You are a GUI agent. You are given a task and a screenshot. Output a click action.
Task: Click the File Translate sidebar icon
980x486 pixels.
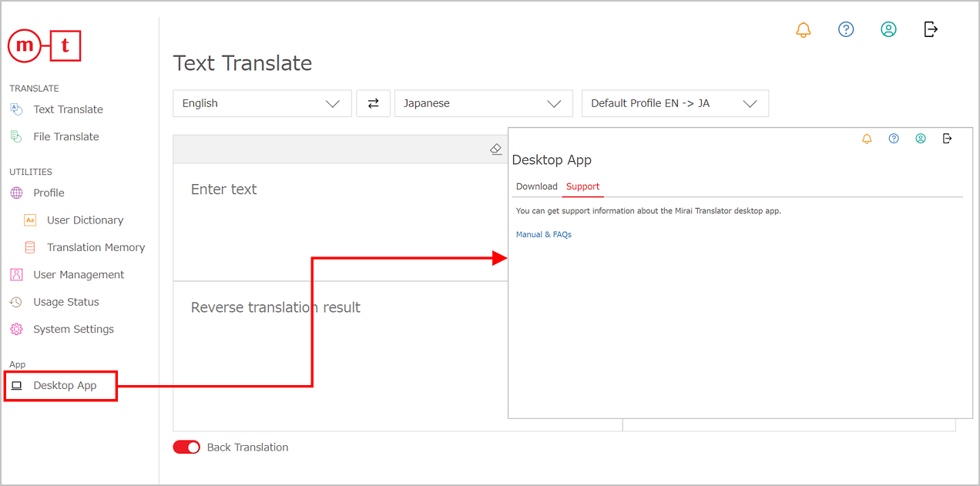pos(16,136)
